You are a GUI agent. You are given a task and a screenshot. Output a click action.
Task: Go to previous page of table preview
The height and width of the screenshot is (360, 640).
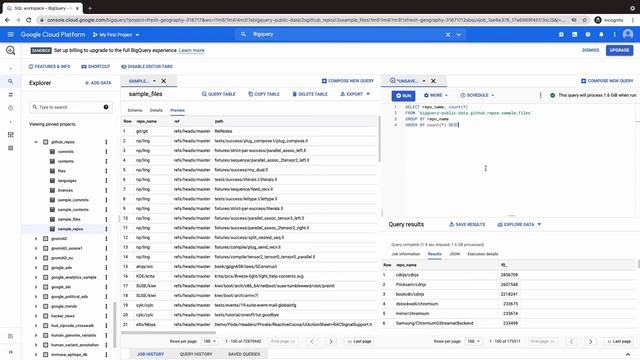[x=312, y=341]
